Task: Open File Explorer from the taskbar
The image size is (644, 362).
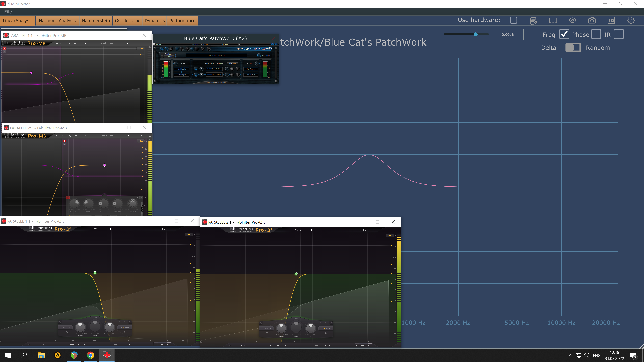Action: click(41, 355)
